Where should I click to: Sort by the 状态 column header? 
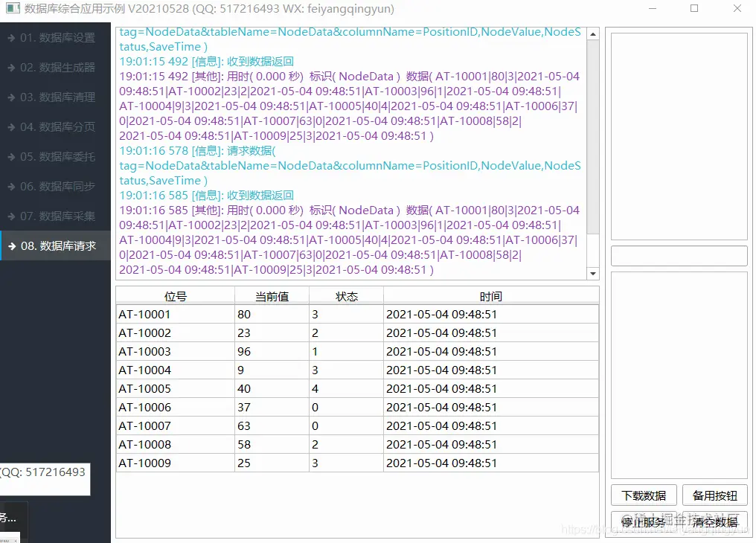coord(346,296)
